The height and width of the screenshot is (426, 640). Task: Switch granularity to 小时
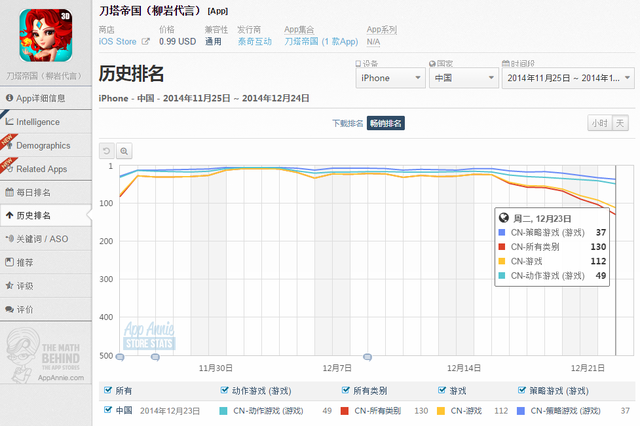(x=600, y=123)
